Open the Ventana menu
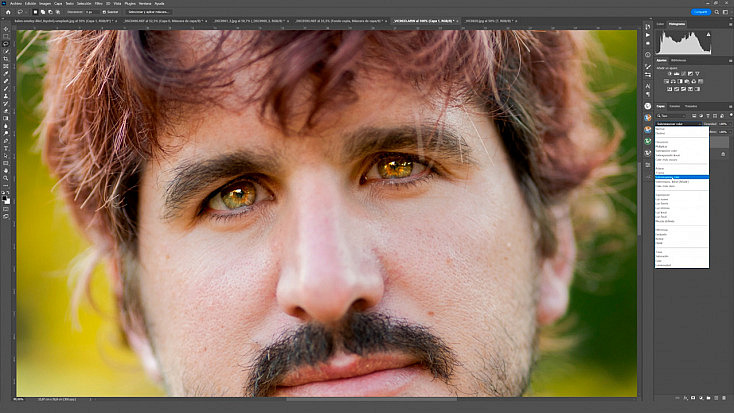 tap(145, 3)
